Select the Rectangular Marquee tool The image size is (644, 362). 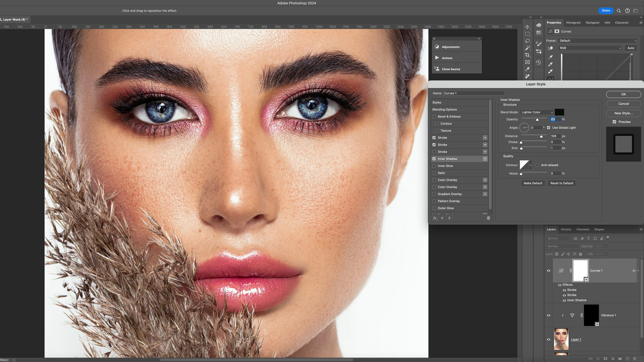[527, 33]
